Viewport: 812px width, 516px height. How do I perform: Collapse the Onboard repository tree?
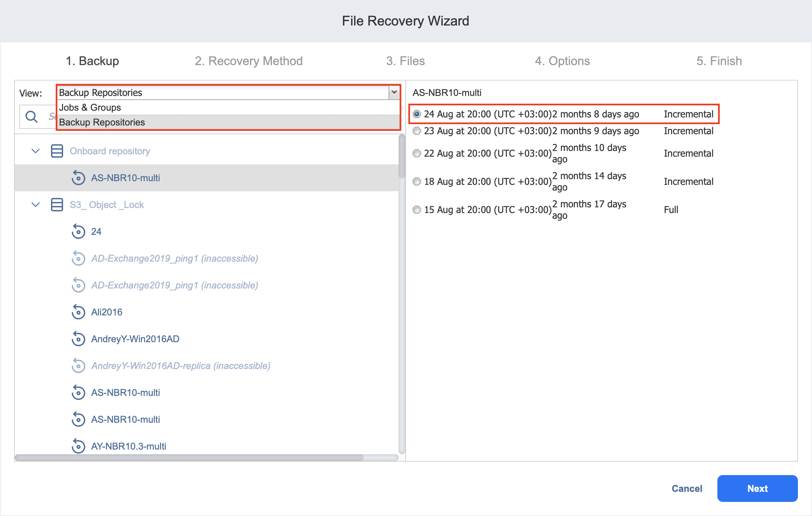[x=36, y=151]
